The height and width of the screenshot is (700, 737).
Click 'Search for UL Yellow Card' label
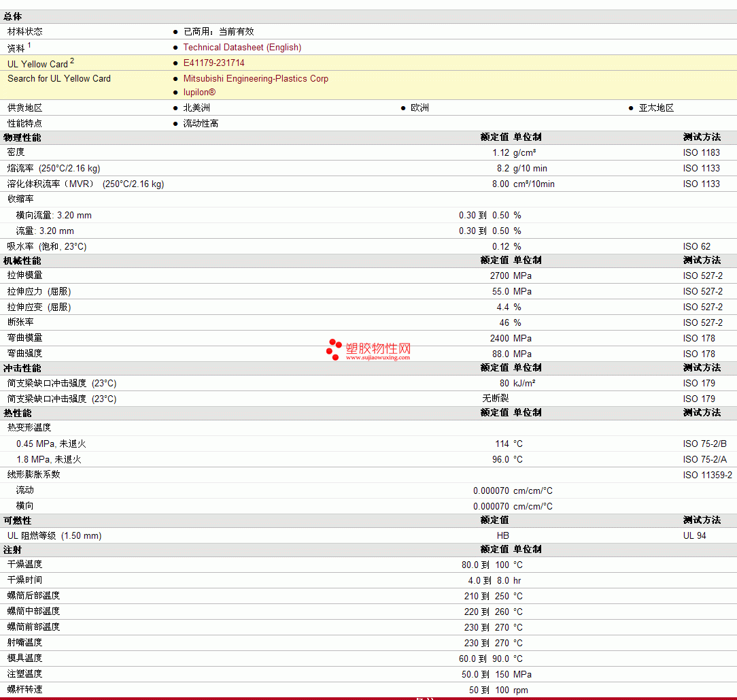click(59, 78)
